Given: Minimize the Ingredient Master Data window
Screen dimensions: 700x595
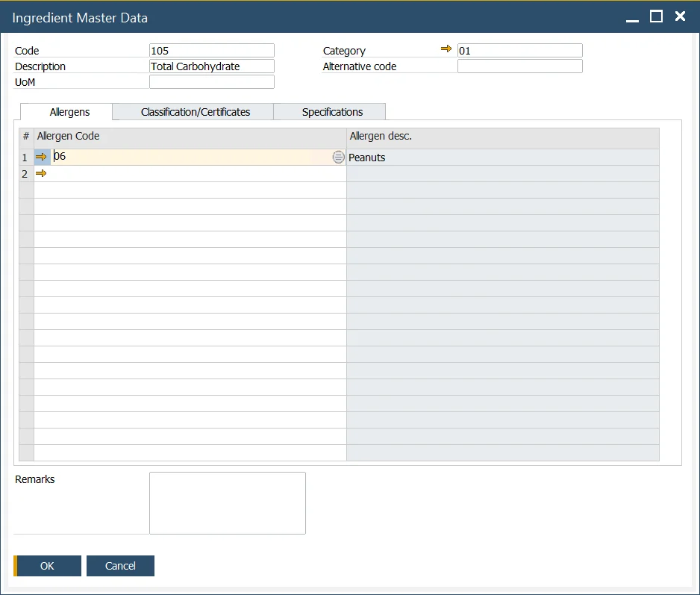Looking at the screenshot, I should coord(632,16).
